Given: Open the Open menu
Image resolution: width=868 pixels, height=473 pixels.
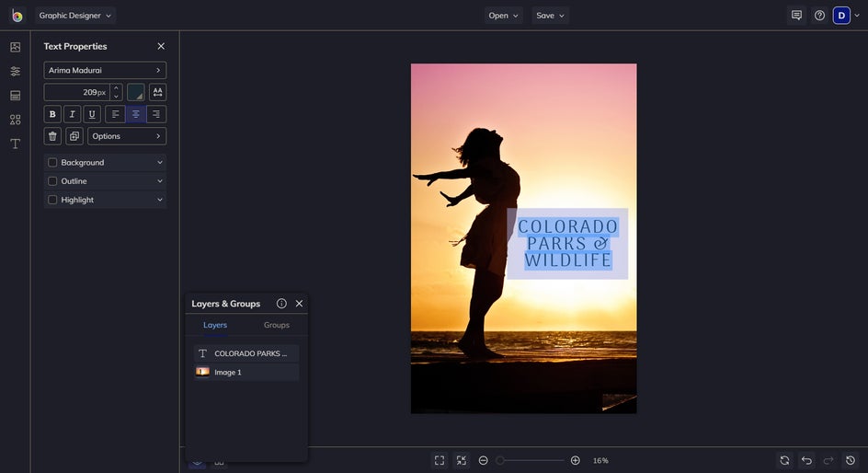Looking at the screenshot, I should coord(503,16).
